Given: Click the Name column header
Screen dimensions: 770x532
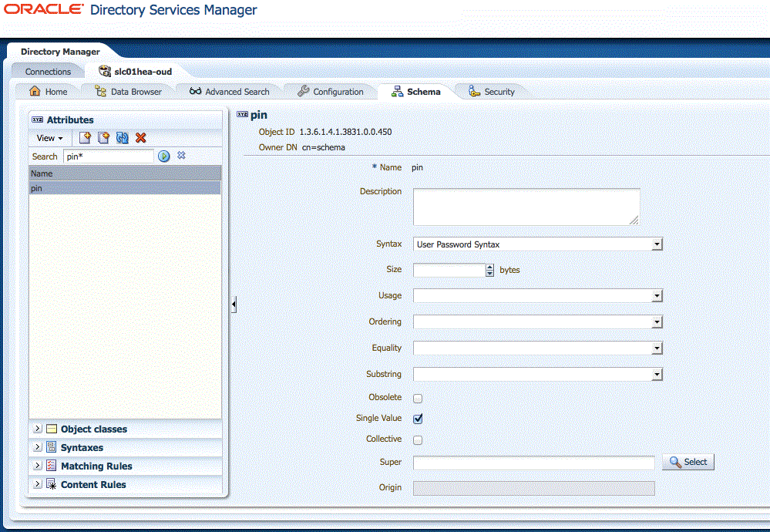Looking at the screenshot, I should click(125, 173).
